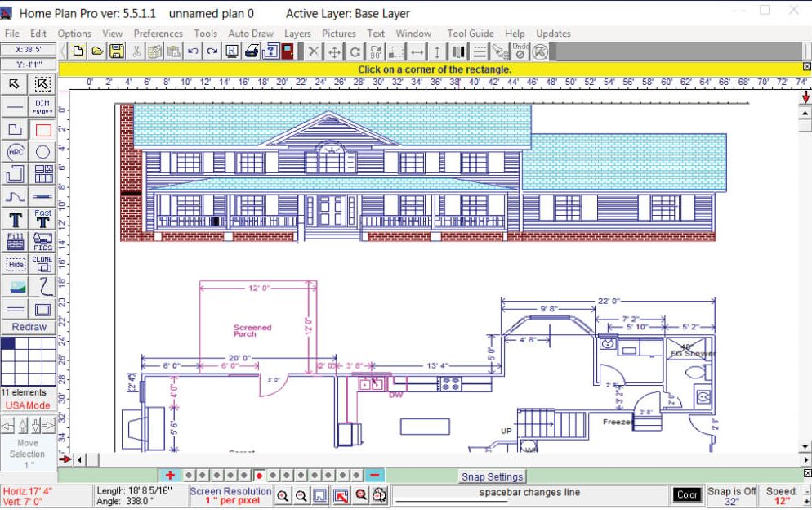Click the first snap setting radio dot
812x510 pixels.
point(189,476)
